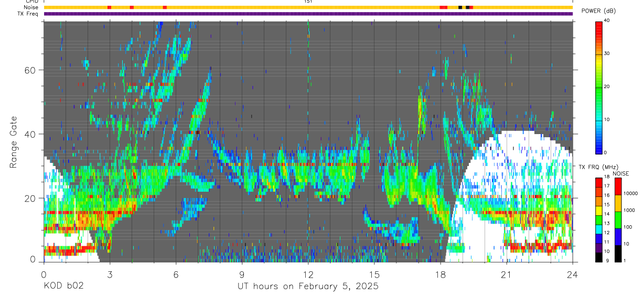Click the 20 label on POWER colorbar
The width and height of the screenshot is (644, 297).
606,86
